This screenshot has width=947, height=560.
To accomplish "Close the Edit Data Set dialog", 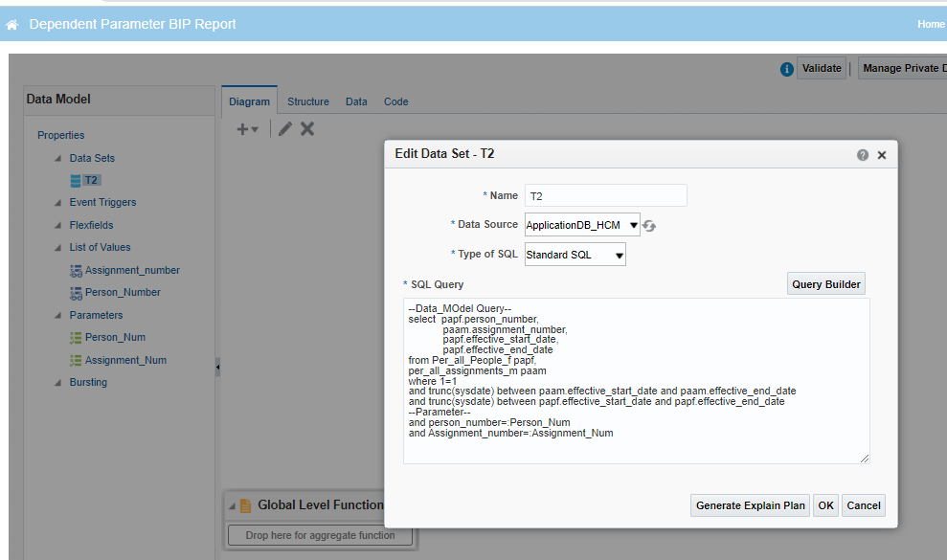I will (x=882, y=155).
